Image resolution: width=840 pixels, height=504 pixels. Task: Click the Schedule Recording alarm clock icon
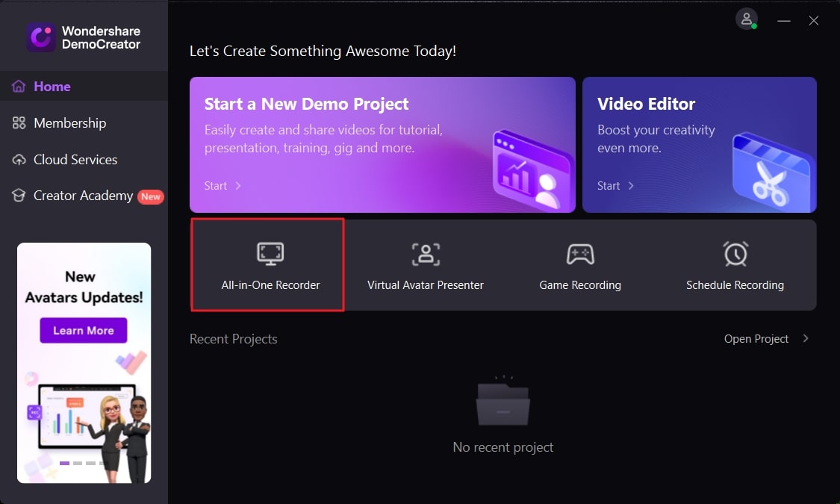coord(735,253)
